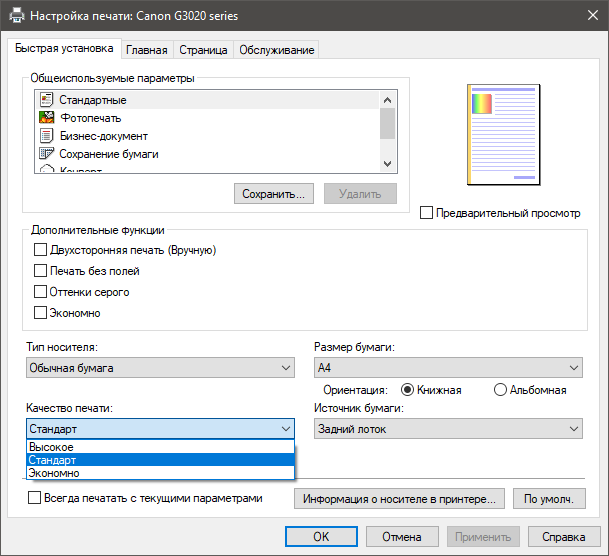Click the По умолч. button
This screenshot has width=609, height=556.
549,499
